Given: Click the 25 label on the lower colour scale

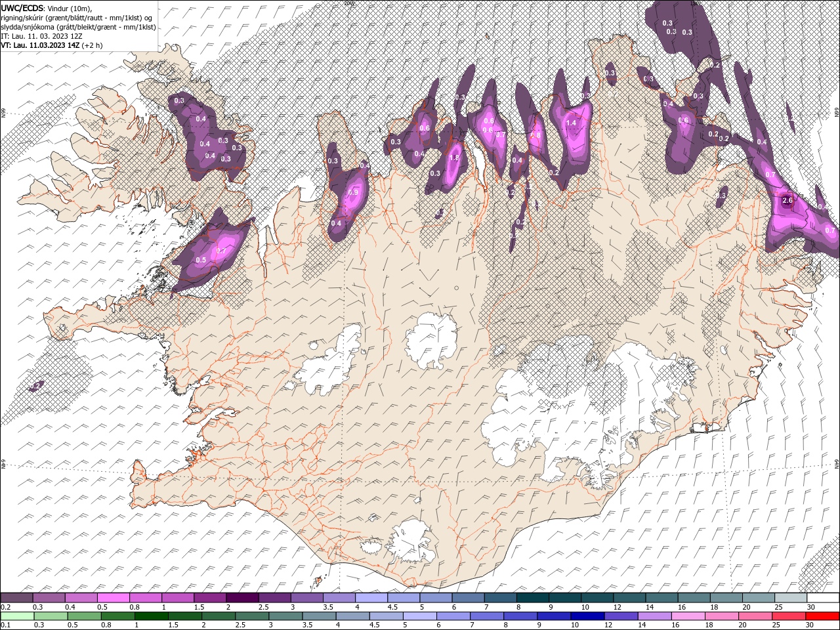Looking at the screenshot, I should 777,625.
